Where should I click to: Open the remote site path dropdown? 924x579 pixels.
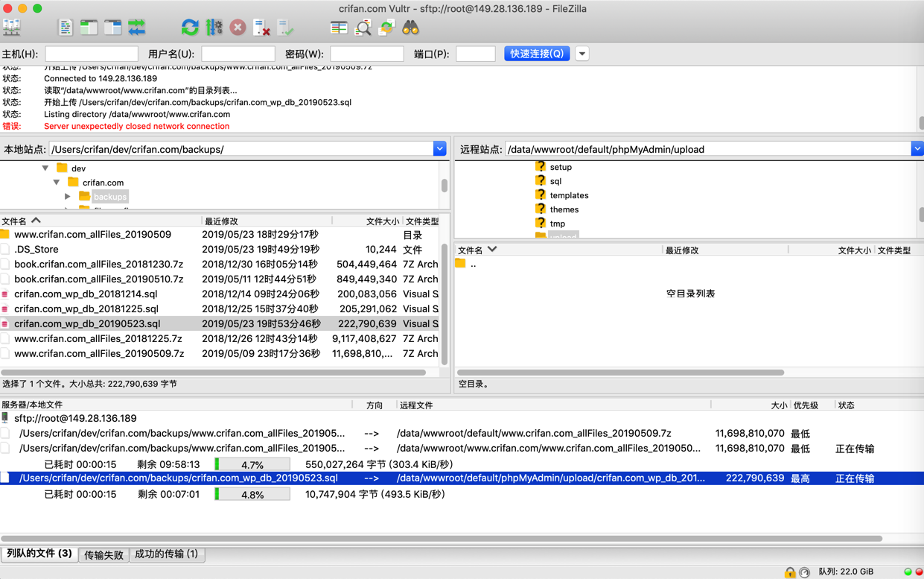[x=917, y=149]
